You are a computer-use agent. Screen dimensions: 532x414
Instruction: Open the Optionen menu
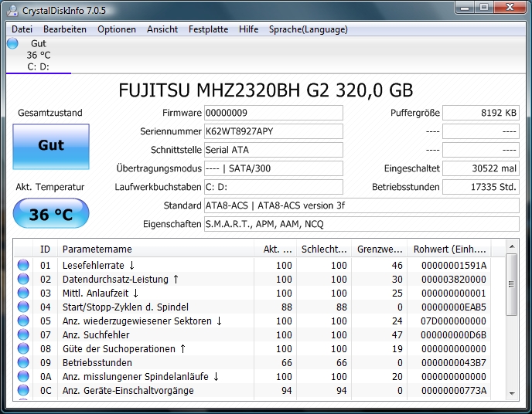(117, 29)
